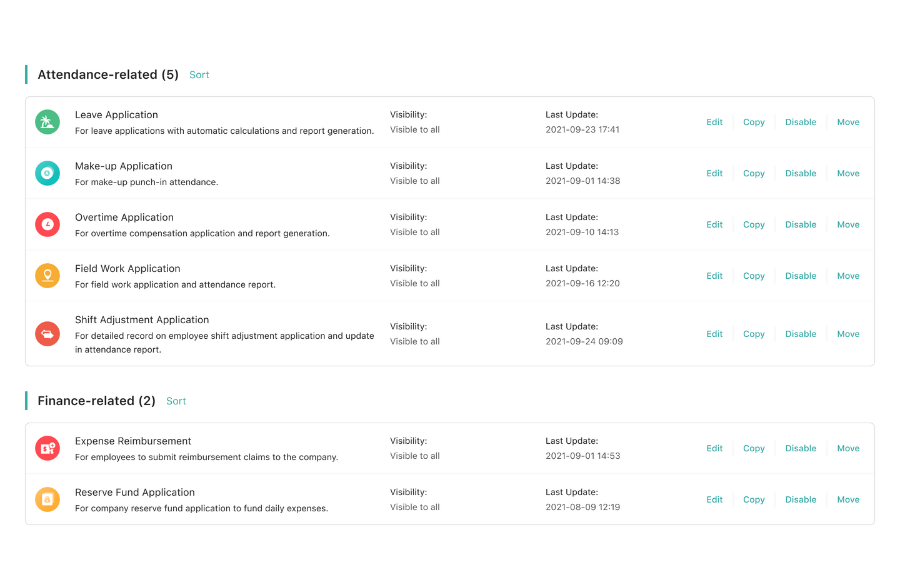Copy the Reserve Fund Application
Viewport: 900px width, 580px height.
point(754,500)
